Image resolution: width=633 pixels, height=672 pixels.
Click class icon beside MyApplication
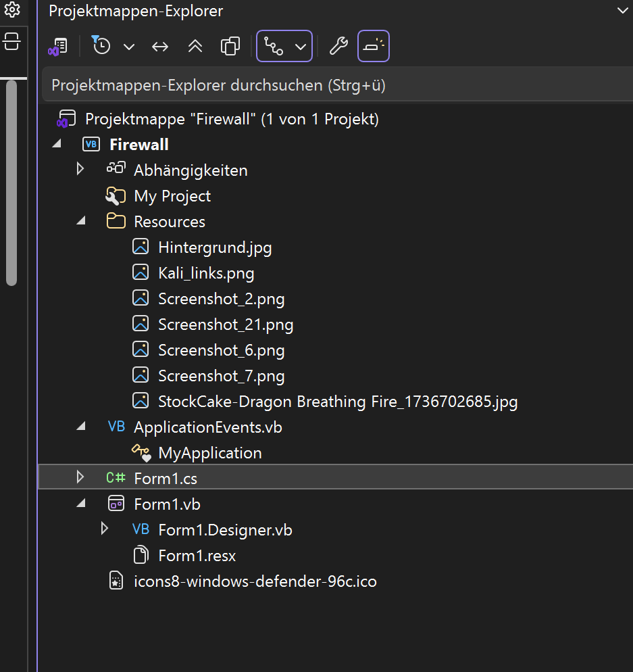click(141, 452)
